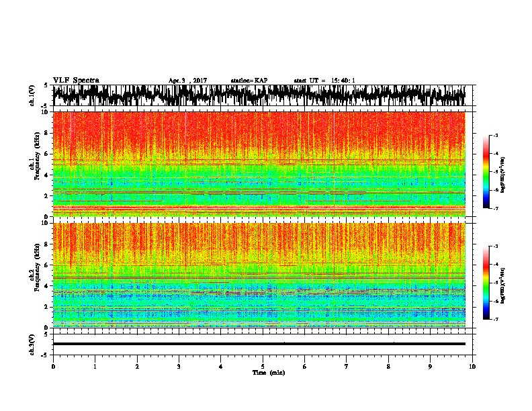Image resolution: width=532 pixels, height=411 pixels.
Task: Click inside the ch.2 spectrogram panel
Action: [259, 275]
